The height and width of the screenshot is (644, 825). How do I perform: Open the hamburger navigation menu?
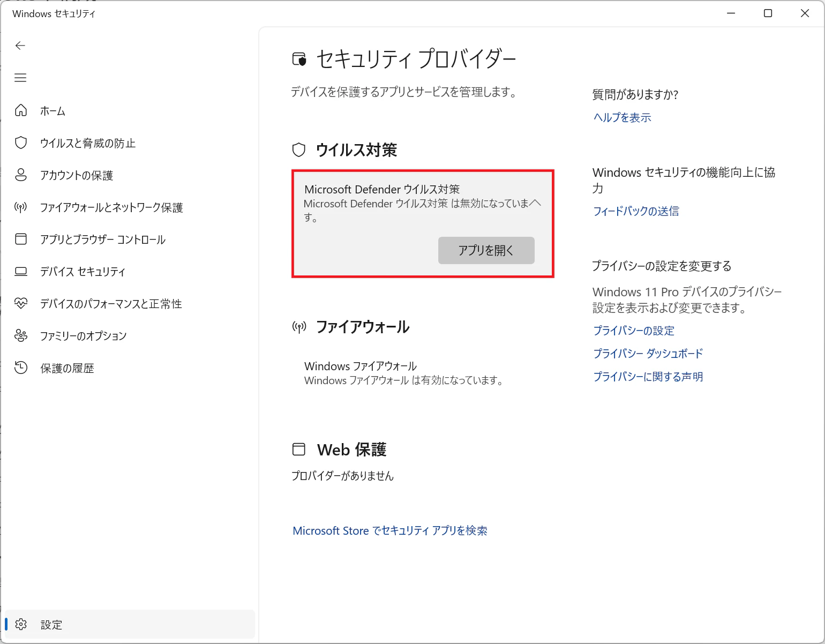point(20,78)
